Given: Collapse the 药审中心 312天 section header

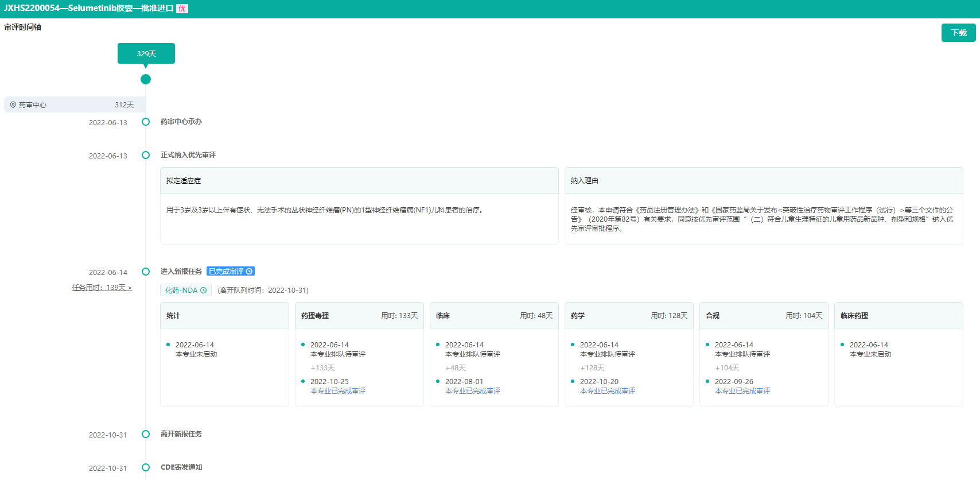Looking at the screenshot, I should tap(75, 104).
